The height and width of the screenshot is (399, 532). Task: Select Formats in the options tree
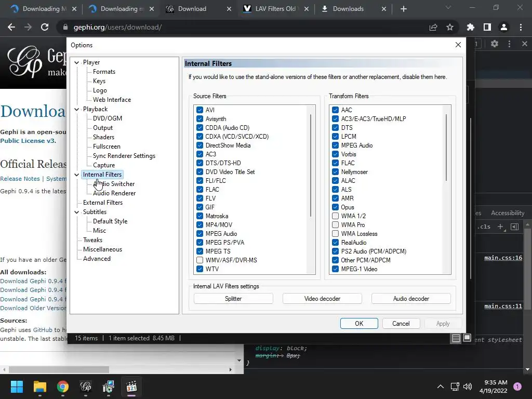tap(104, 72)
